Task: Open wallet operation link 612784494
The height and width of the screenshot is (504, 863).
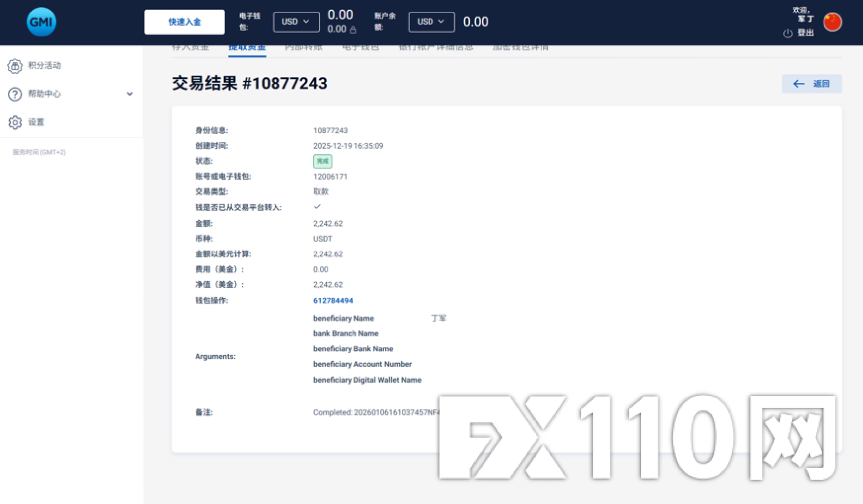Action: [x=332, y=300]
